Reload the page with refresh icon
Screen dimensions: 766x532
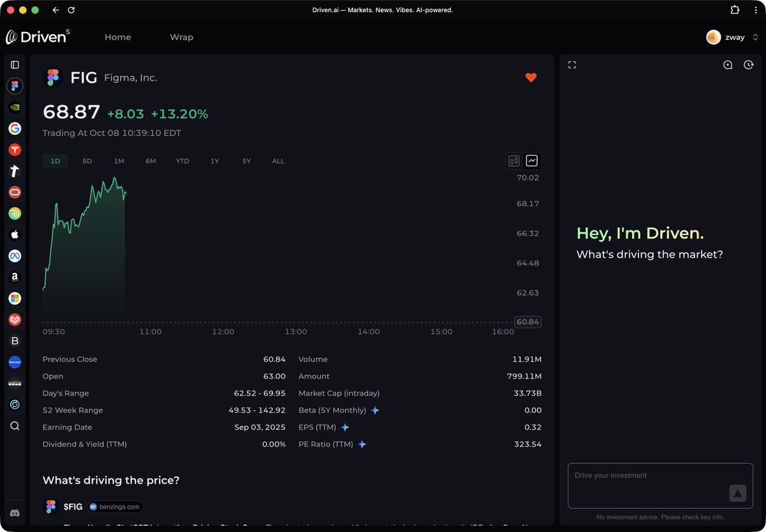pos(71,10)
